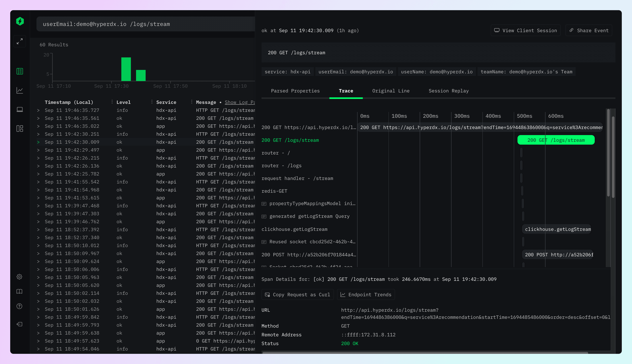The height and width of the screenshot is (364, 632).
Task: Open the Parsed Properties tab
Action: tap(295, 91)
